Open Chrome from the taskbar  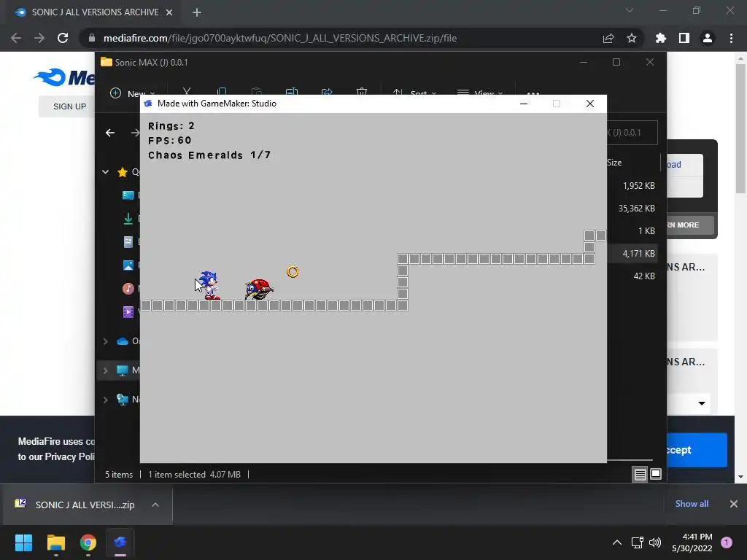[x=88, y=542]
